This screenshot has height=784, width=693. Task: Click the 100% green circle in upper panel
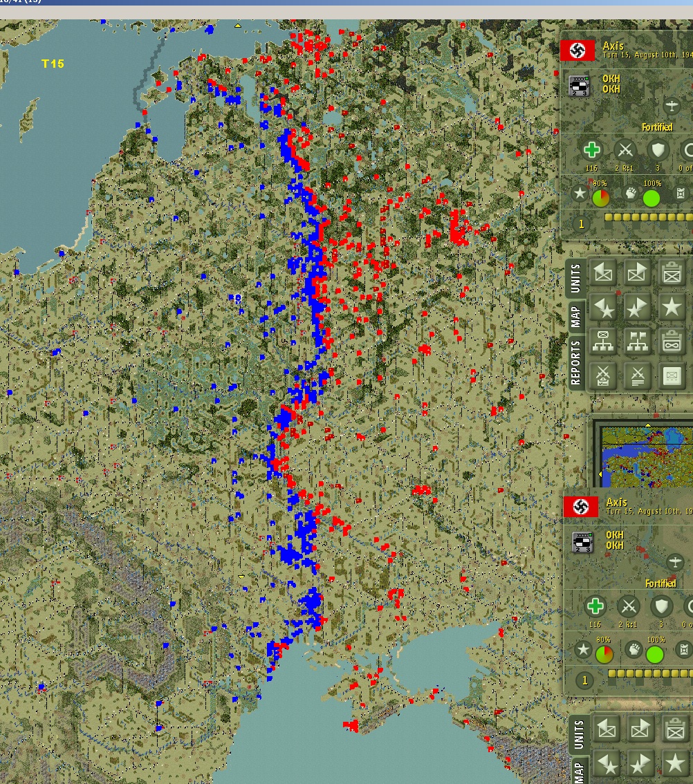[x=651, y=198]
